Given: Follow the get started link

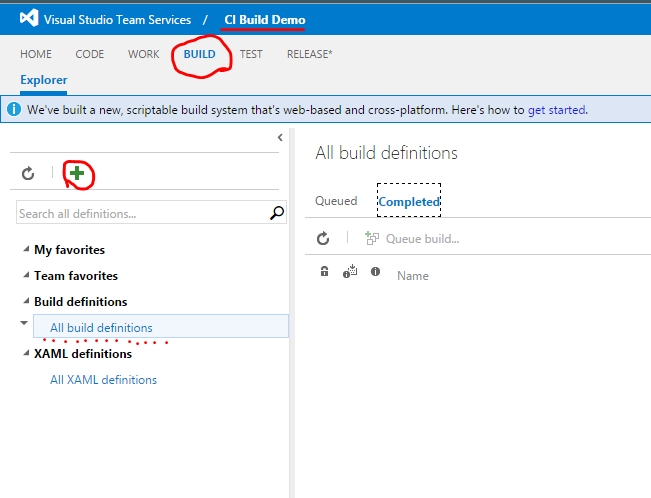Looking at the screenshot, I should [556, 110].
